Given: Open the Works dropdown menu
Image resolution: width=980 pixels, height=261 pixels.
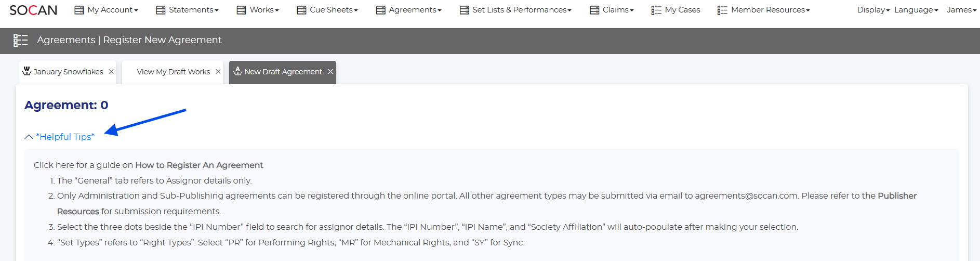Looking at the screenshot, I should click(264, 10).
